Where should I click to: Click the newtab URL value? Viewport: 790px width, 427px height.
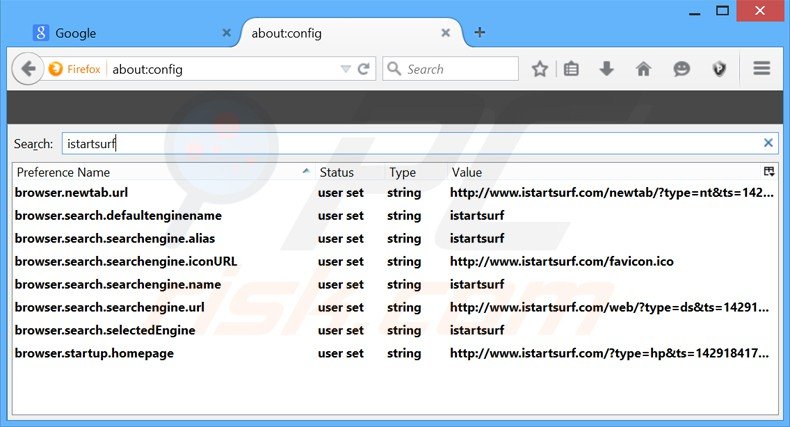[612, 192]
